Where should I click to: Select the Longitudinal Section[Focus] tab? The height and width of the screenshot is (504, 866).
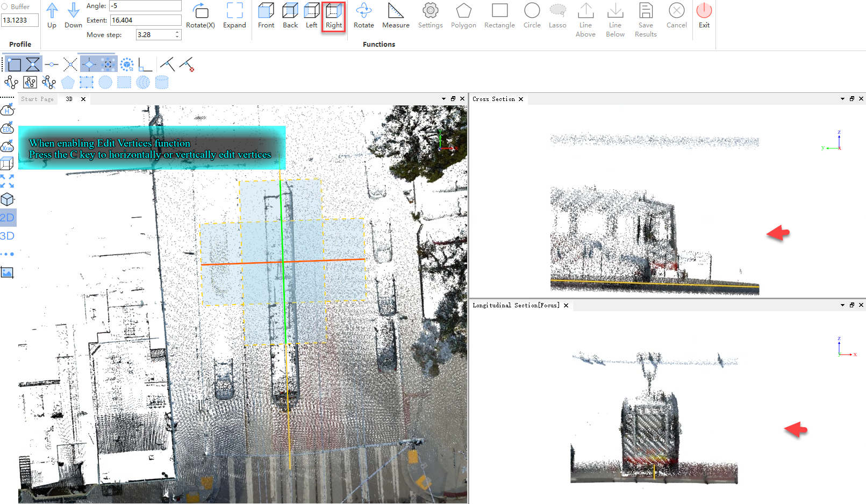pyautogui.click(x=516, y=305)
